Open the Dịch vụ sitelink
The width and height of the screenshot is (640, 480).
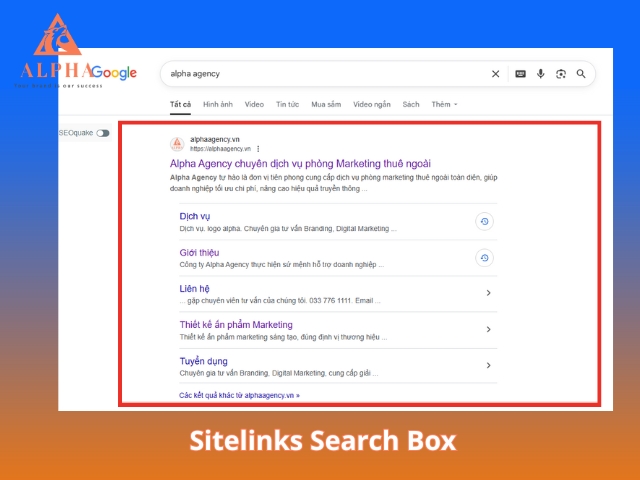(195, 216)
